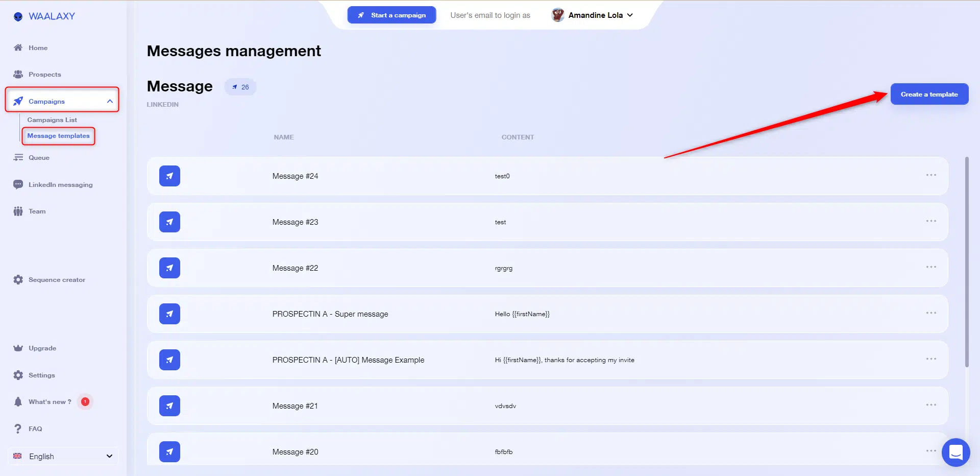Click the CONTENT column header
The image size is (980, 476).
[518, 137]
